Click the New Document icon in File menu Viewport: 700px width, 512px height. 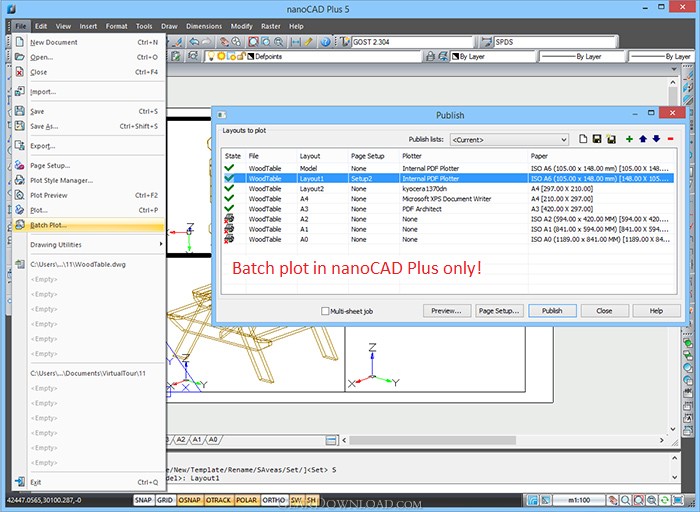19,42
